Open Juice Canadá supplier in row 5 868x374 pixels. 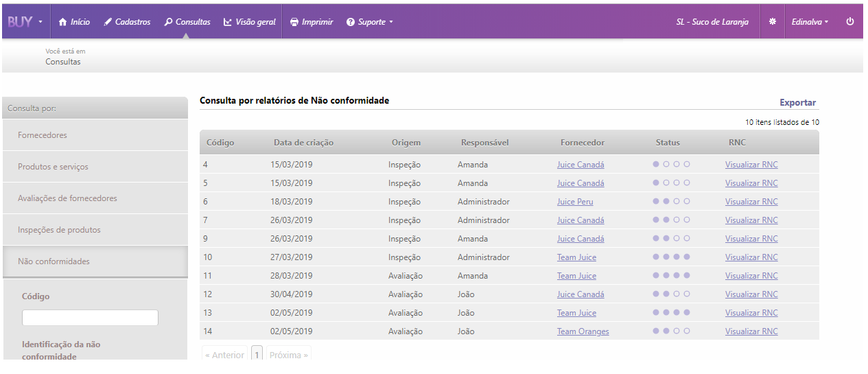tap(580, 183)
